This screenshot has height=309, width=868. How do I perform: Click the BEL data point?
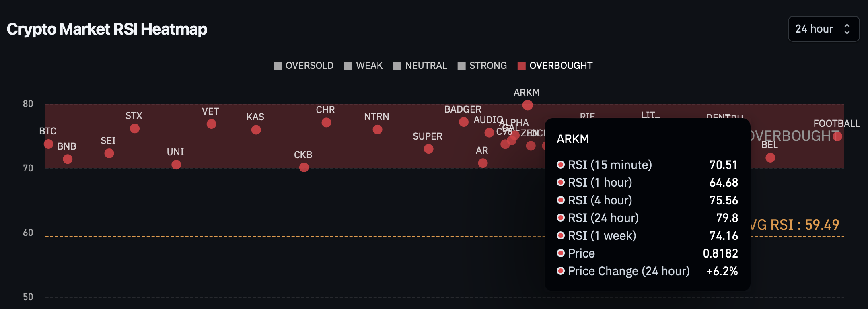coord(770,158)
